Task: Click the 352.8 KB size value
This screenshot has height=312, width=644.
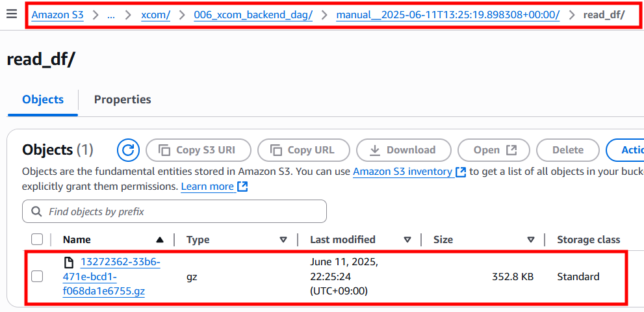Action: 513,277
